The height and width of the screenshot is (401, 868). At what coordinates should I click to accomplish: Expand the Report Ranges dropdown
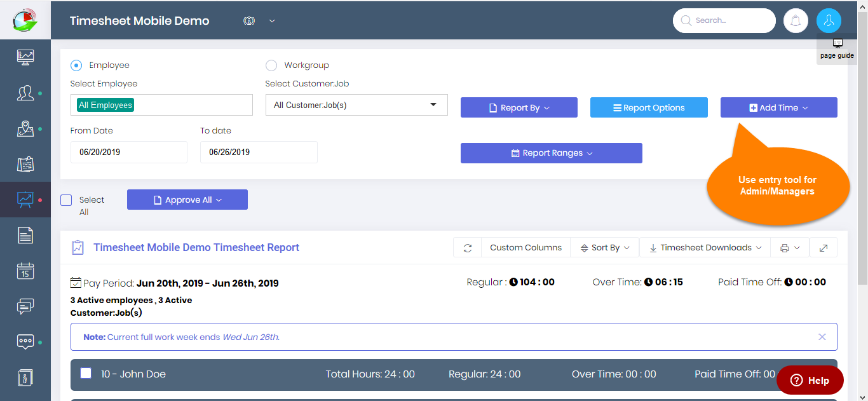[550, 153]
